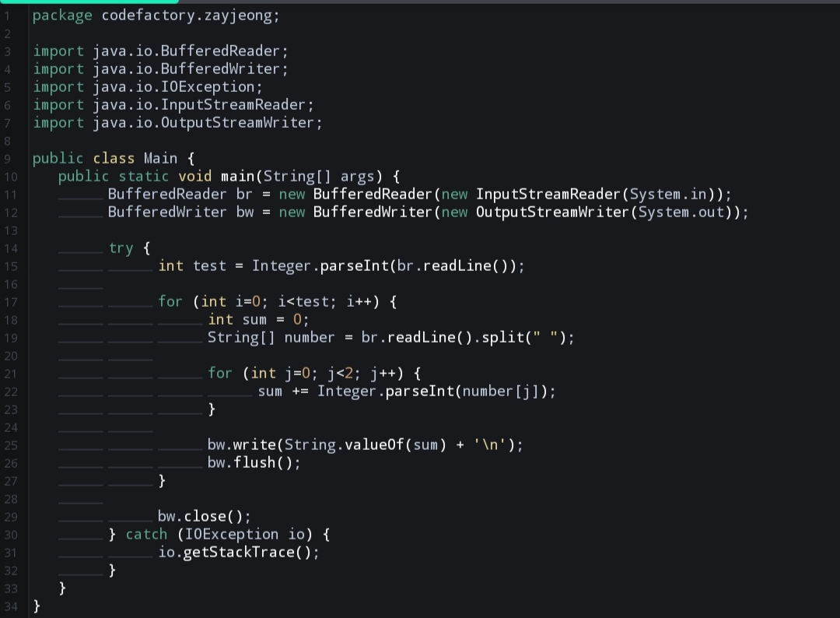Click 'bw.flush();' statement
Viewport: 840px width, 618px height.
(x=254, y=463)
